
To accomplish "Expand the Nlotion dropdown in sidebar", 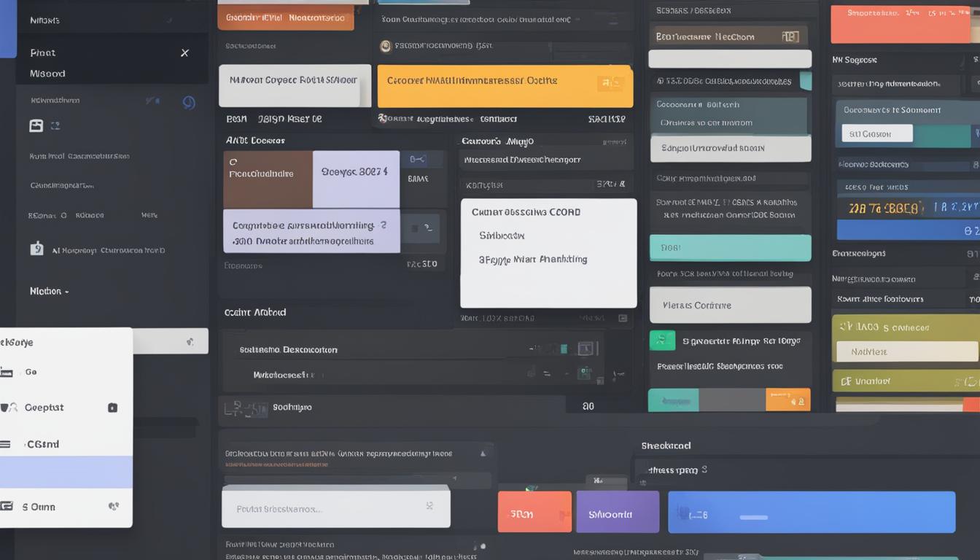I will (x=50, y=291).
